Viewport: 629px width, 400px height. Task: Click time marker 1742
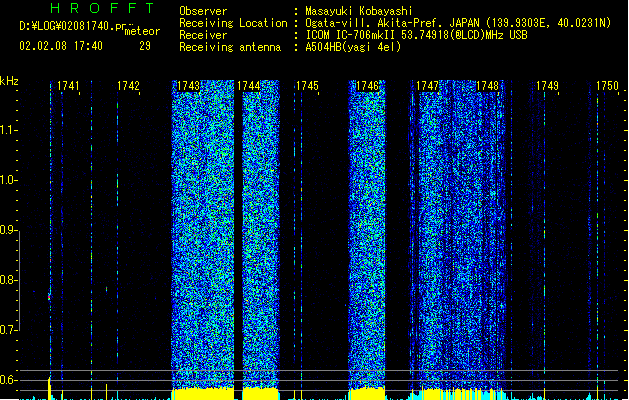(128, 86)
